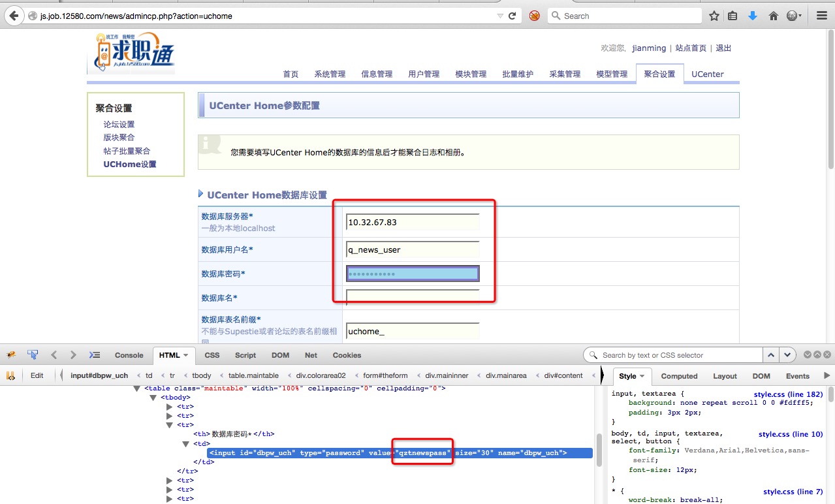Open the Style side panel dropdown arrow
835x504 pixels.
(642, 376)
